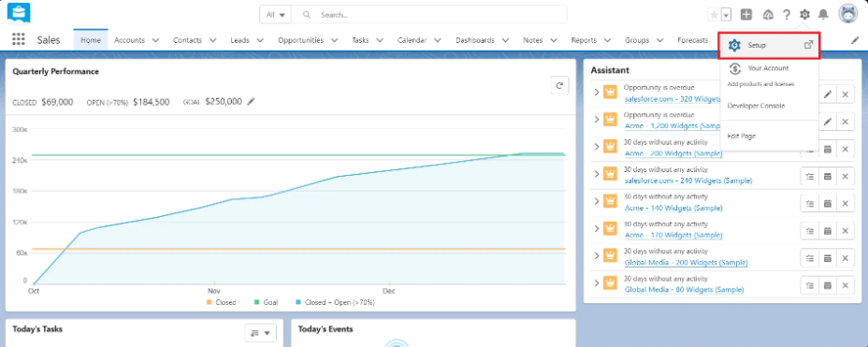Screen dimensions: 868x347
Task: Click the global actions plus icon
Action: [x=746, y=15]
